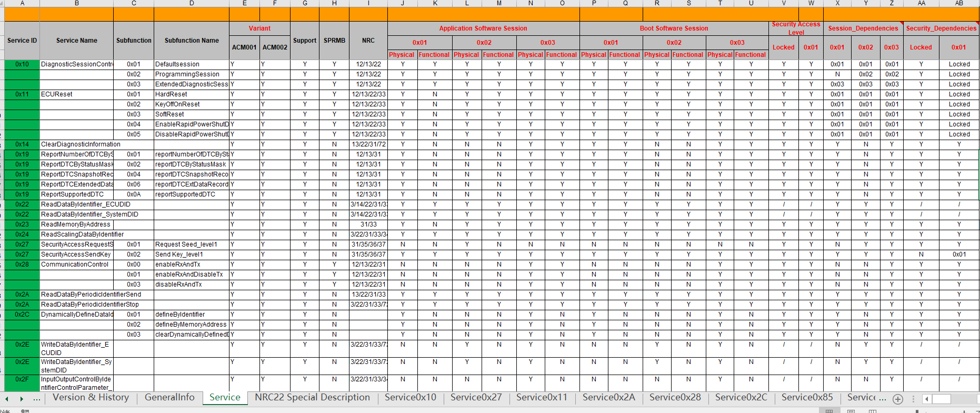Select the "HardReset" subfunction name cell

click(192, 94)
